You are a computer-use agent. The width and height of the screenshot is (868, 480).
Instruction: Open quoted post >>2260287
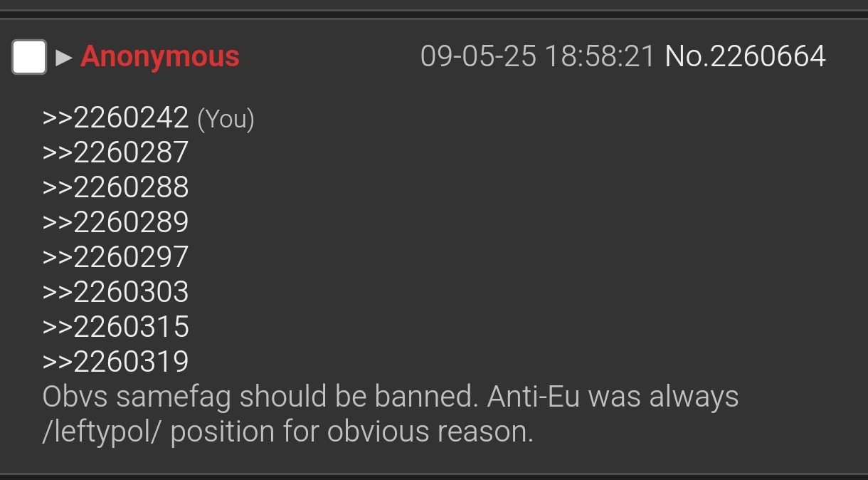[115, 152]
